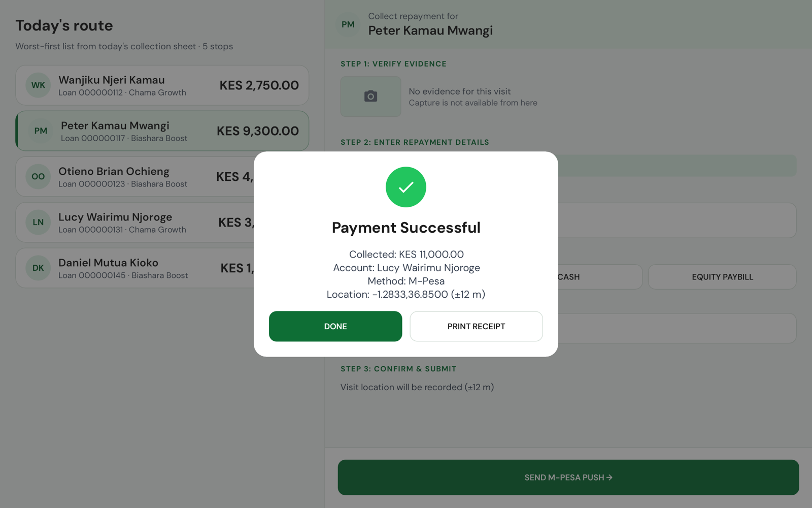Choose EQUITY PAYBILL payment method
The image size is (812, 508).
(x=722, y=277)
